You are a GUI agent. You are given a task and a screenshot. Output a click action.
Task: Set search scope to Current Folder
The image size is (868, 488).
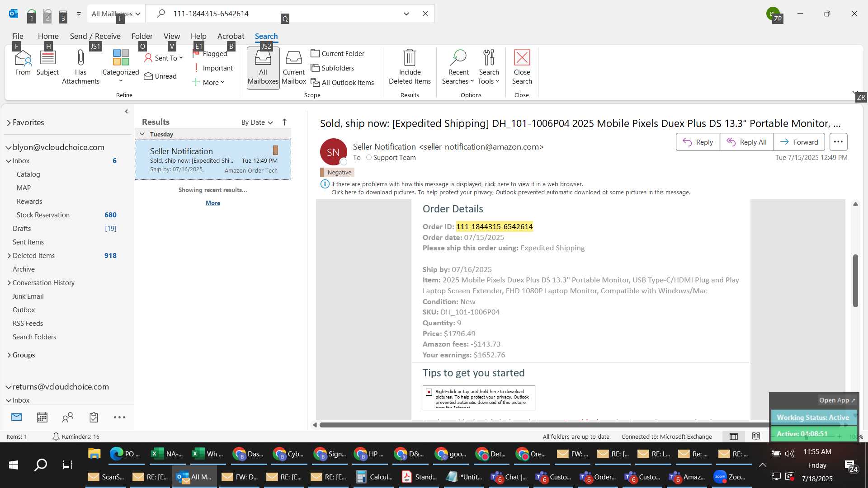(x=338, y=53)
